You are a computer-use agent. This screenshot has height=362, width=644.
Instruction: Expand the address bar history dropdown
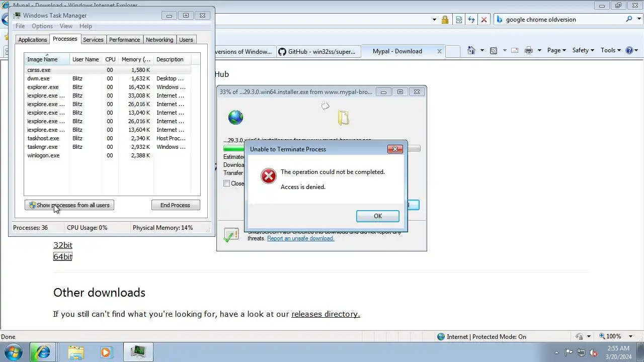434,20
